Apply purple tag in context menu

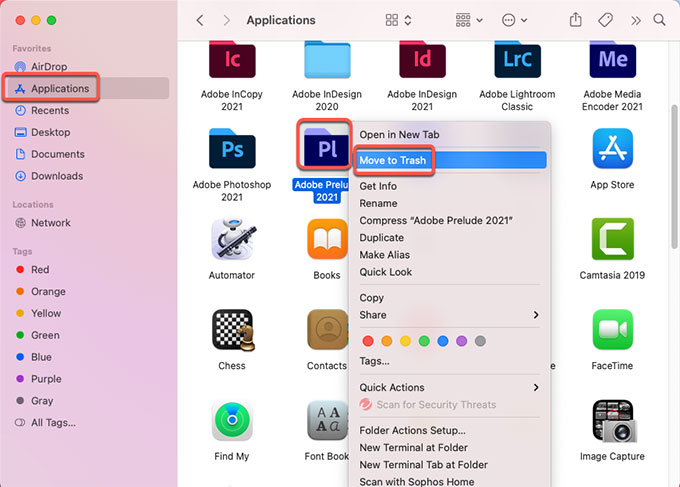pyautogui.click(x=461, y=341)
